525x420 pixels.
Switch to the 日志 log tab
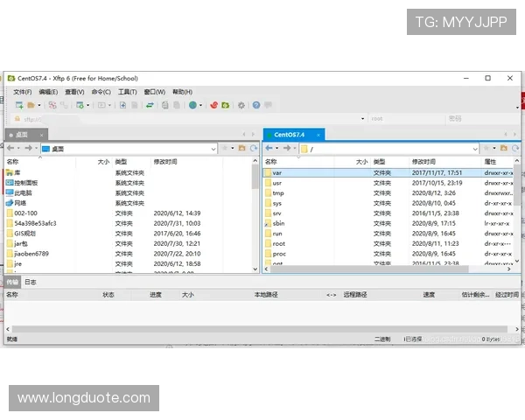coord(31,283)
